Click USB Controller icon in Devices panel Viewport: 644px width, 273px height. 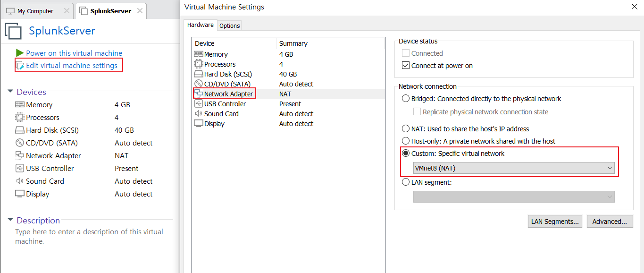20,168
